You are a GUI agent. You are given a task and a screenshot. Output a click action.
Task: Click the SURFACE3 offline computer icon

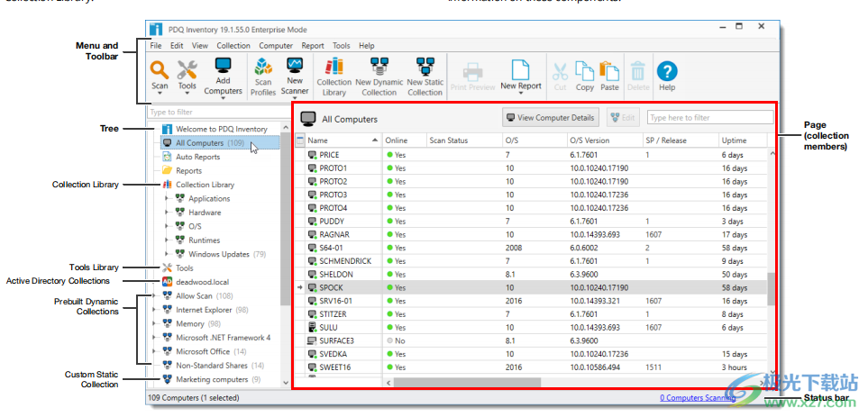[313, 340]
